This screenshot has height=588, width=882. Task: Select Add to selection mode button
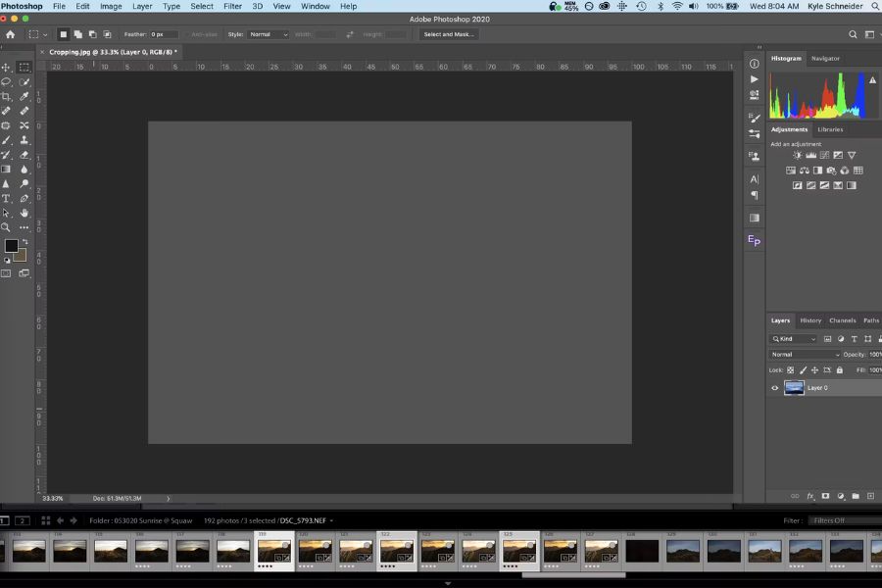pyautogui.click(x=77, y=34)
